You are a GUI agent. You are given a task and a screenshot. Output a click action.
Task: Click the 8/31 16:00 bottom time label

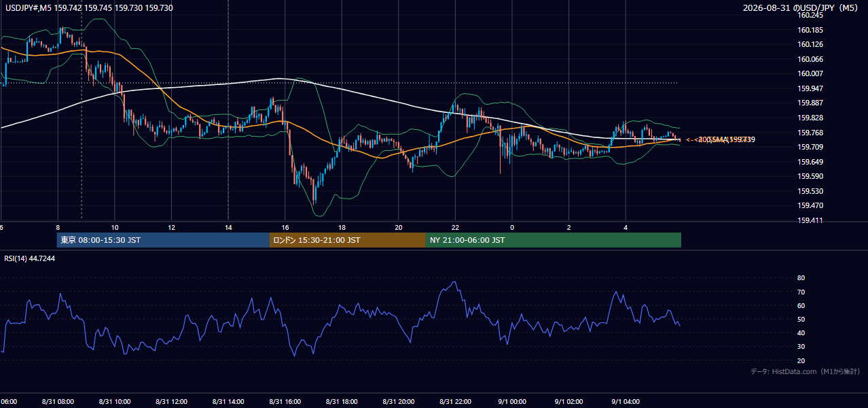click(x=285, y=401)
